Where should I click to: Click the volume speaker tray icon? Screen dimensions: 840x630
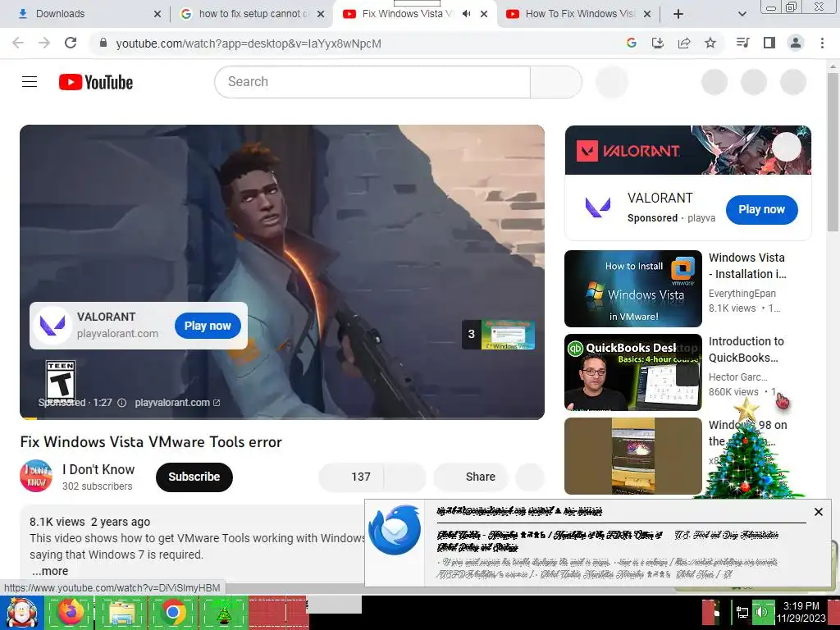(761, 612)
